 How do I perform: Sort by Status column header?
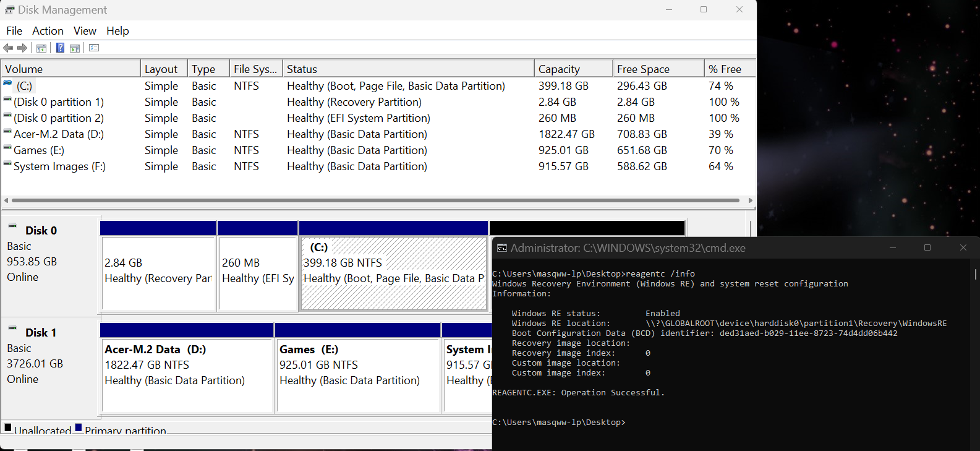click(409, 69)
